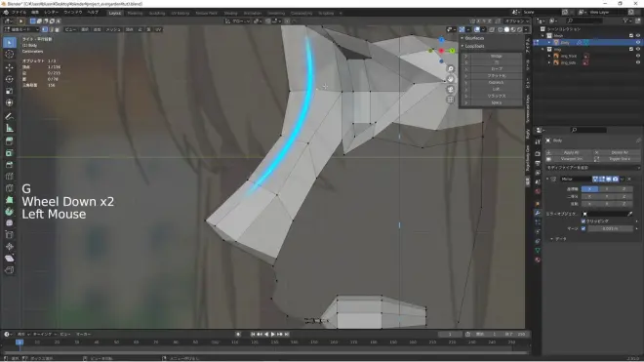Image resolution: width=644 pixels, height=362 pixels.
Task: Expand the img_side item in the outliner
Action: coord(549,62)
